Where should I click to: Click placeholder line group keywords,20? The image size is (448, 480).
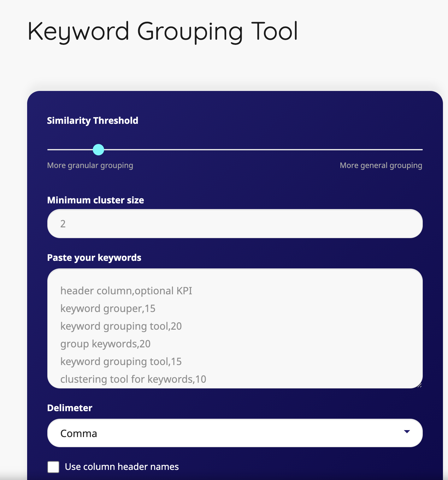click(105, 344)
